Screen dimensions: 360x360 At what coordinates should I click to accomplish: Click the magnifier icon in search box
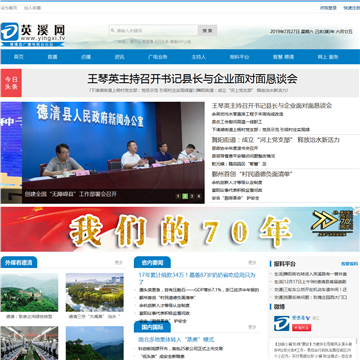point(113,31)
